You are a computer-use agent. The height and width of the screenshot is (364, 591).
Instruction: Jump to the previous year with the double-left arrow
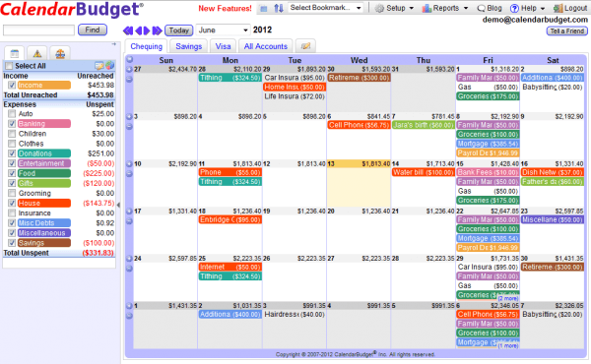click(x=127, y=30)
